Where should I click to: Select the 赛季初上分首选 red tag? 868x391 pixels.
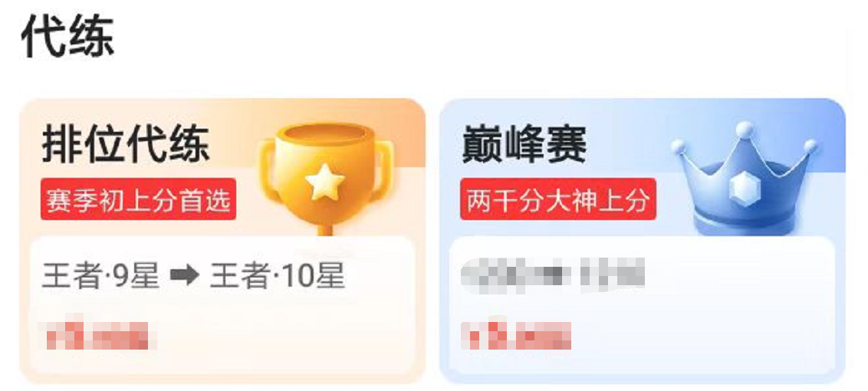138,199
